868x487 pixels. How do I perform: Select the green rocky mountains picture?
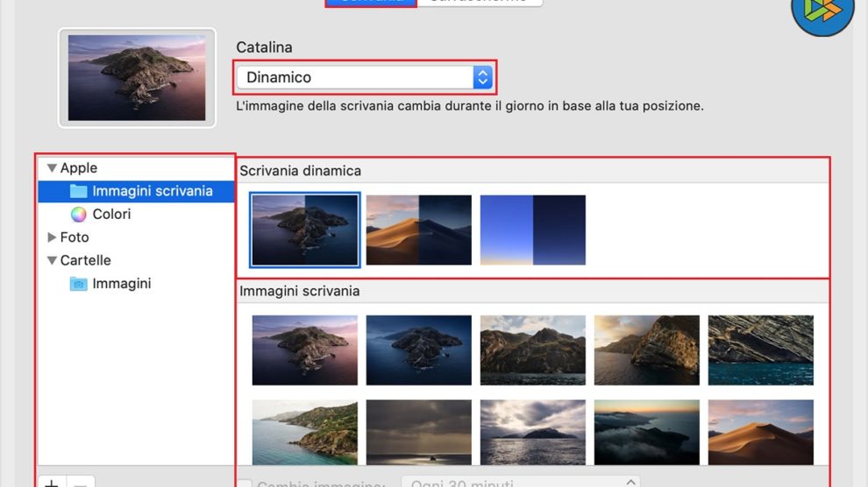(x=533, y=350)
